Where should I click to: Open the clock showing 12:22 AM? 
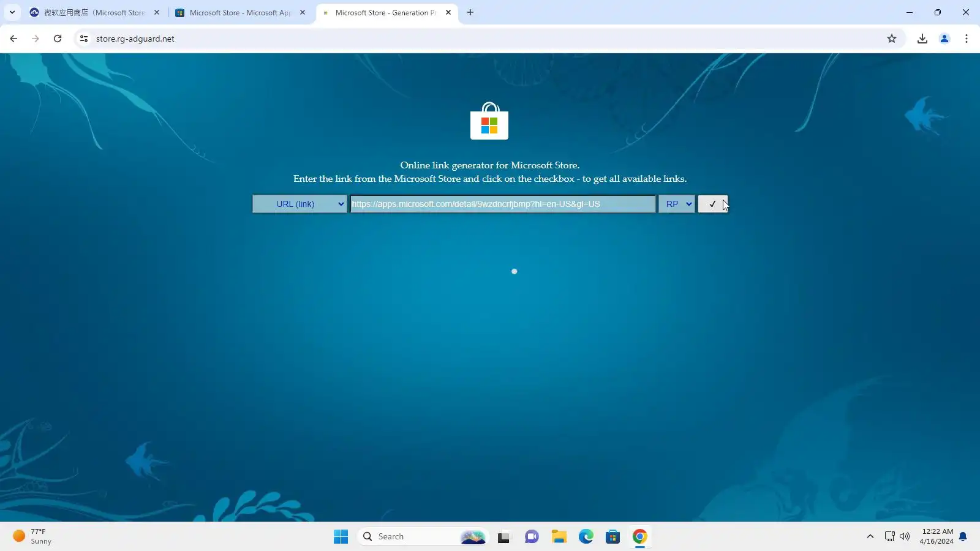pyautogui.click(x=937, y=537)
